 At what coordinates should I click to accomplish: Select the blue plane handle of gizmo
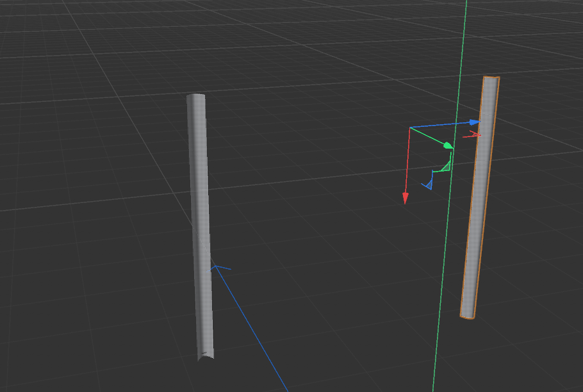coord(429,184)
